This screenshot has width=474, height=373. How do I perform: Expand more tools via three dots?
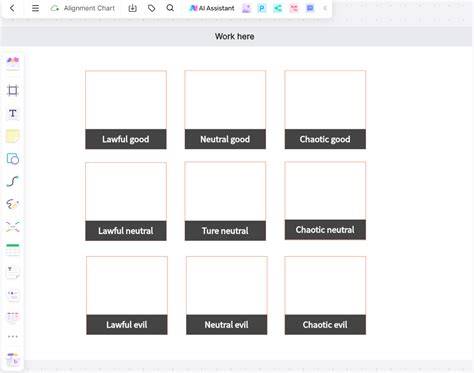[13, 337]
